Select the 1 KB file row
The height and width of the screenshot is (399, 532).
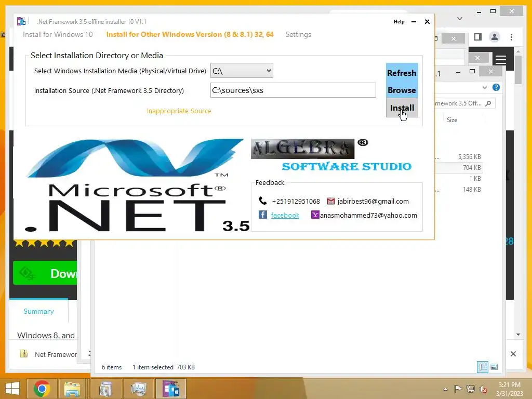(458, 179)
